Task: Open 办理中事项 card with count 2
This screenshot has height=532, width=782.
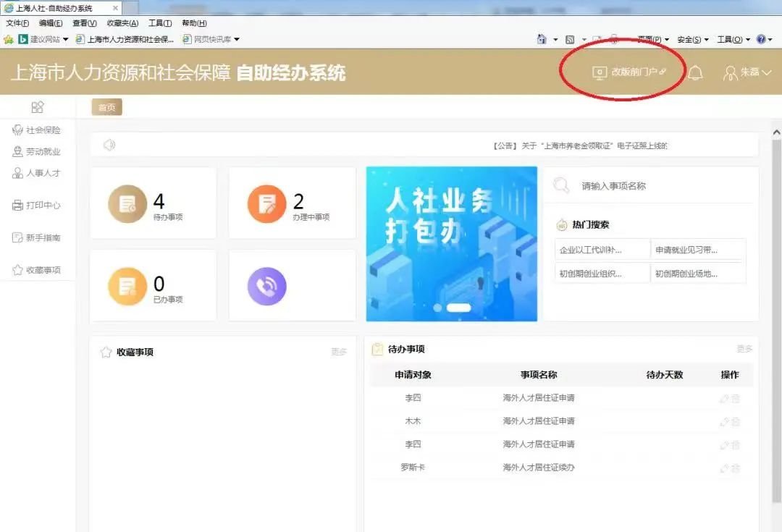Action: (292, 203)
